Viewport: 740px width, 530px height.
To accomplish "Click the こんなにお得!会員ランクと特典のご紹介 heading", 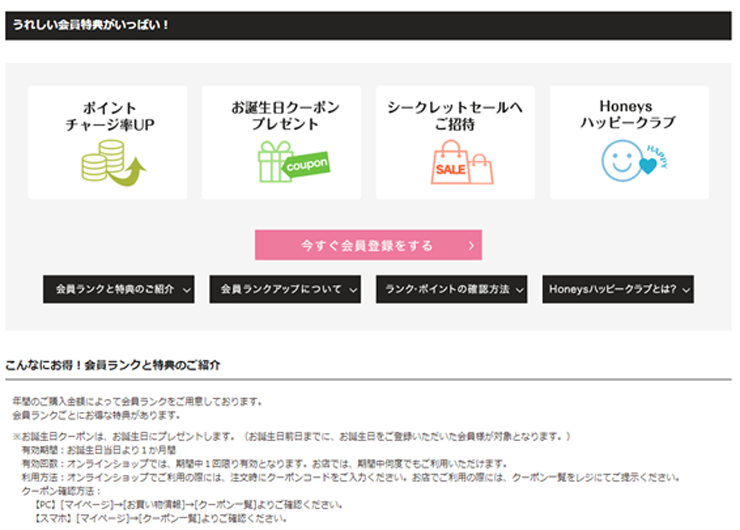I will click(x=113, y=365).
